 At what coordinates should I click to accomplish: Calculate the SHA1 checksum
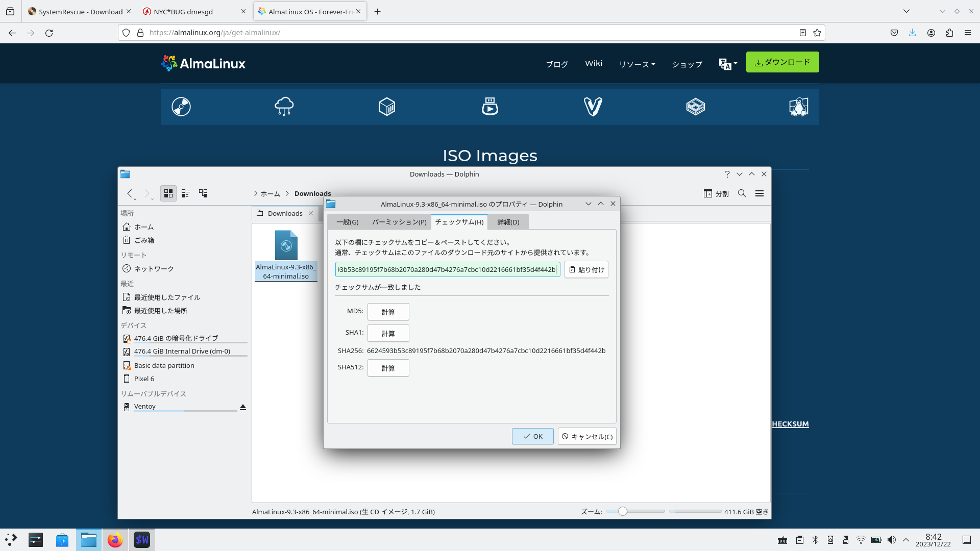[x=388, y=333]
